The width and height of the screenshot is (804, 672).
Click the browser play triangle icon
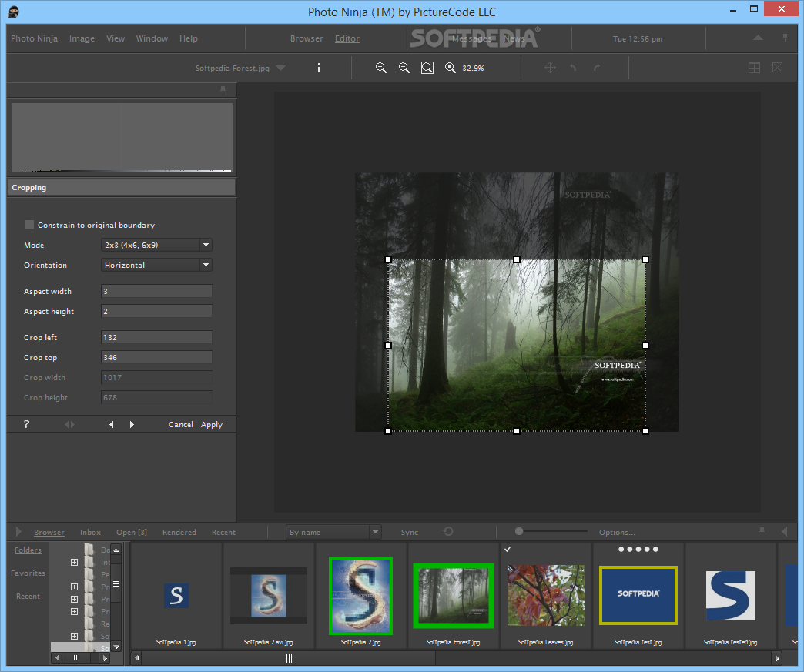[18, 532]
